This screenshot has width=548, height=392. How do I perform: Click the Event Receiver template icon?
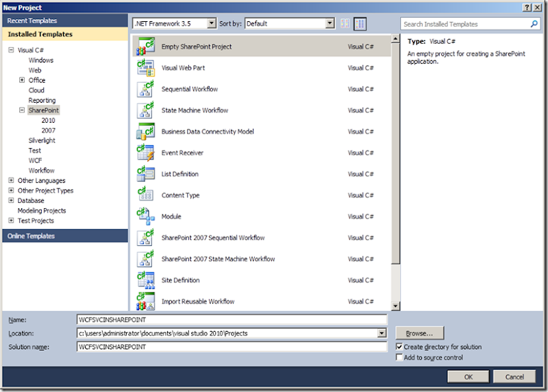pos(145,153)
